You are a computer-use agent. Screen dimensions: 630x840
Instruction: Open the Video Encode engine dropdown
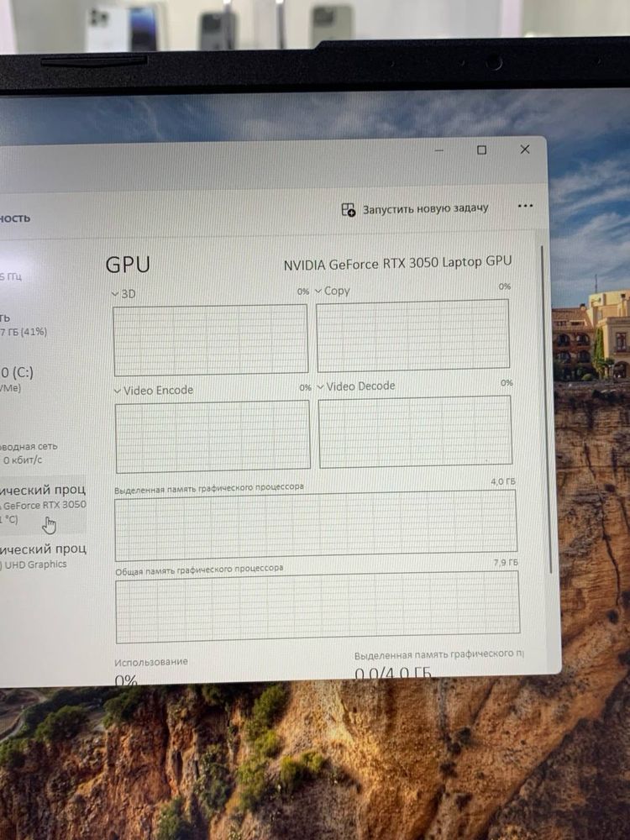[118, 391]
